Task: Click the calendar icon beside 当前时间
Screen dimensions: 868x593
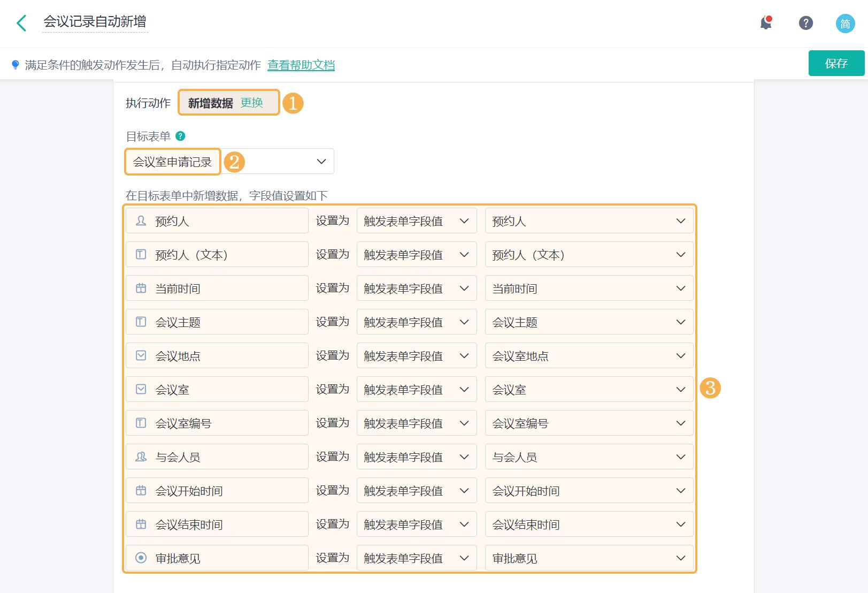Action: pyautogui.click(x=140, y=288)
